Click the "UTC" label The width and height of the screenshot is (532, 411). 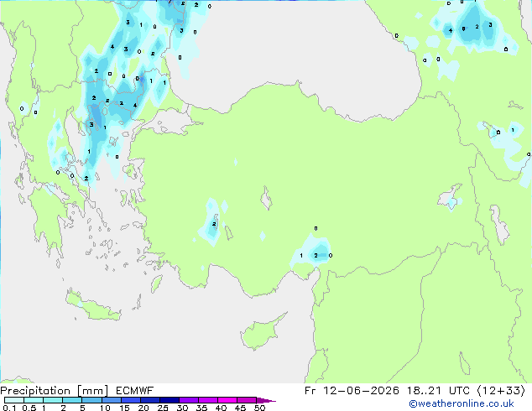point(459,391)
